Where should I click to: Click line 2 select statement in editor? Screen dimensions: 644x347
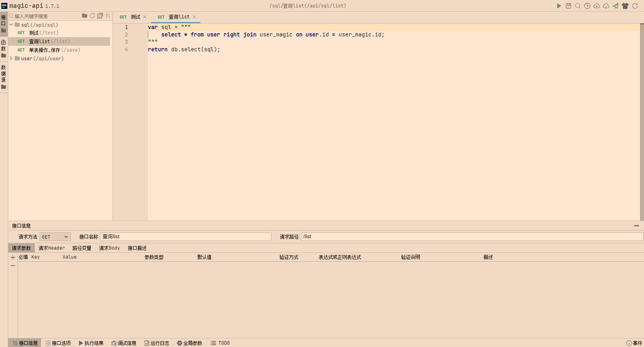[273, 34]
